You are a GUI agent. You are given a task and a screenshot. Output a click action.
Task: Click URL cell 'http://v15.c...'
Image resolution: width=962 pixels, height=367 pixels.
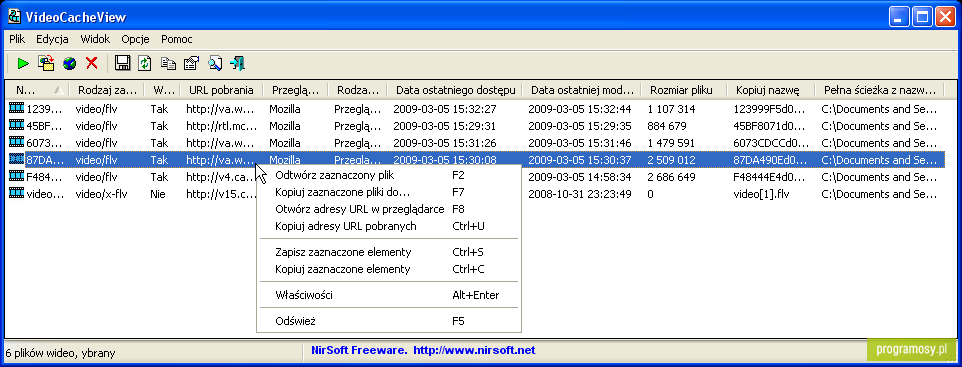click(x=220, y=195)
